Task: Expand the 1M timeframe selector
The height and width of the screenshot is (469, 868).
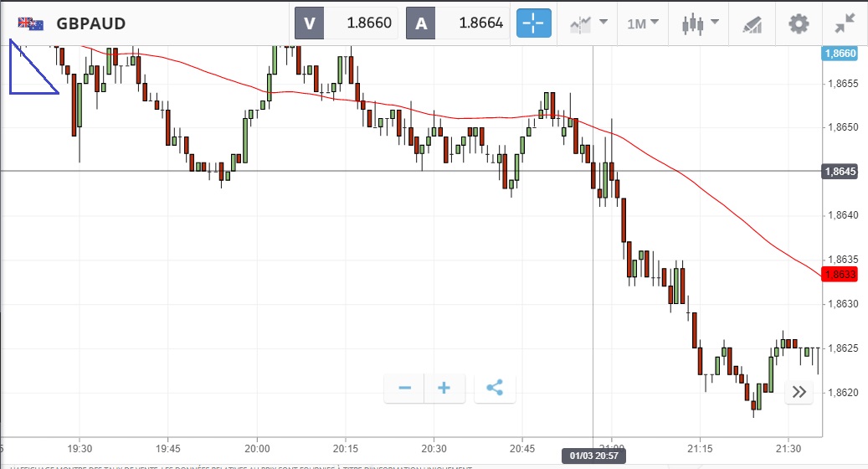Action: (642, 23)
